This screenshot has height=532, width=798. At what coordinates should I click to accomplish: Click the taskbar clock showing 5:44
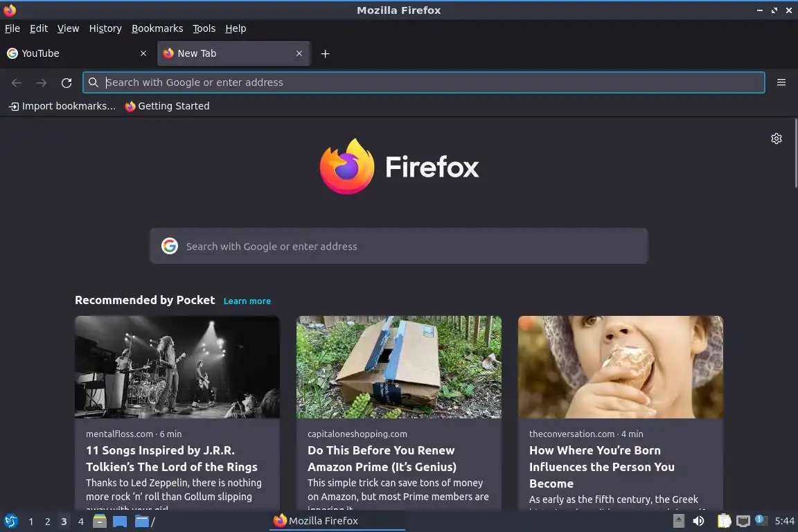(784, 521)
